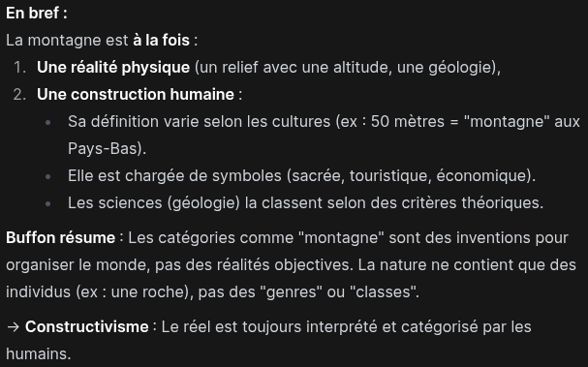
Task: Click the "En bref :" heading
Action: click(37, 14)
